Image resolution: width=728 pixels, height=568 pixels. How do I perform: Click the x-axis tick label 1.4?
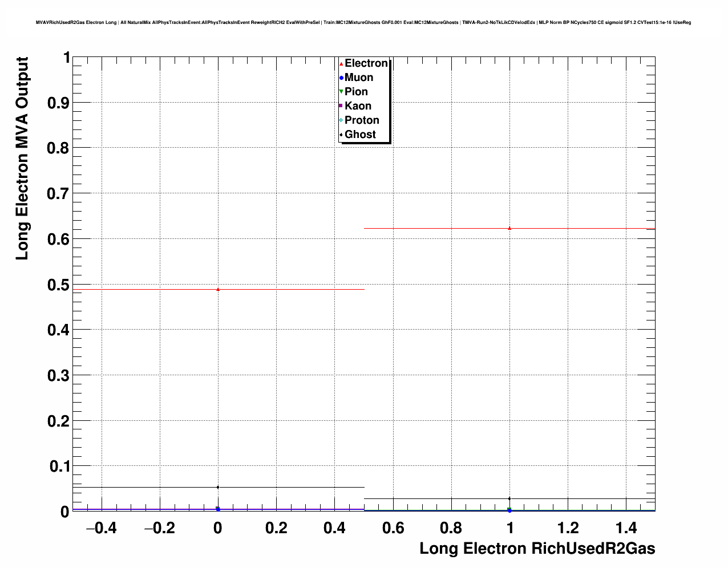pos(626,528)
